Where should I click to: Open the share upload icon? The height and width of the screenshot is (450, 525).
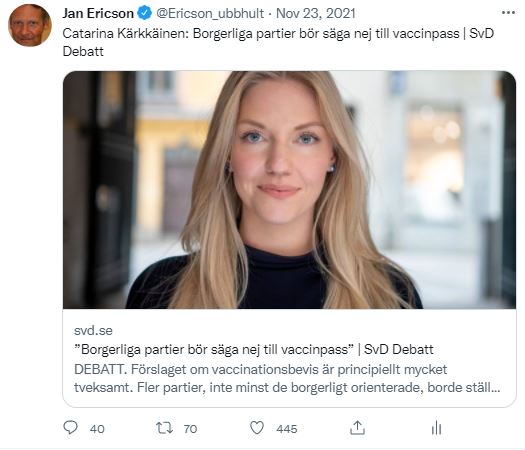pos(357,428)
